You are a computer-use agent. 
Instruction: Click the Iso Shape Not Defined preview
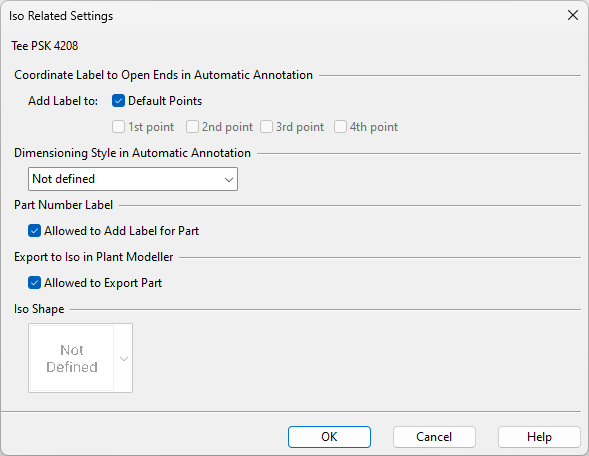click(x=72, y=358)
